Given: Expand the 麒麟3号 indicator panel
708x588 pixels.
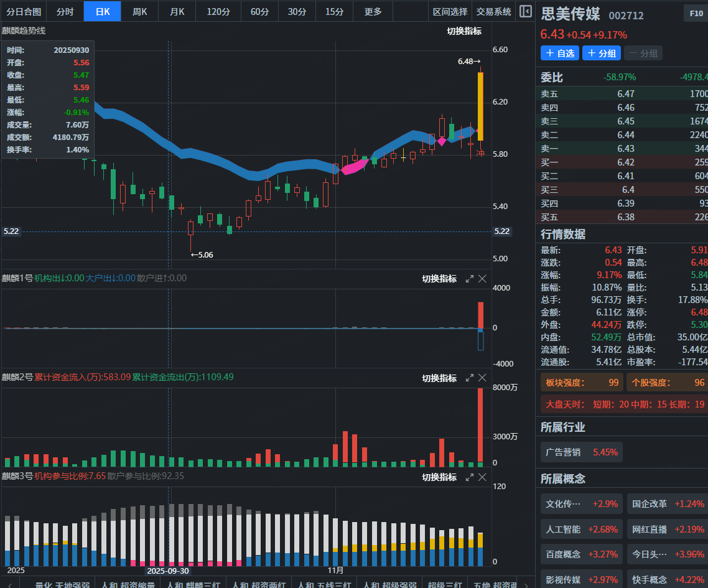Looking at the screenshot, I should 470,477.
